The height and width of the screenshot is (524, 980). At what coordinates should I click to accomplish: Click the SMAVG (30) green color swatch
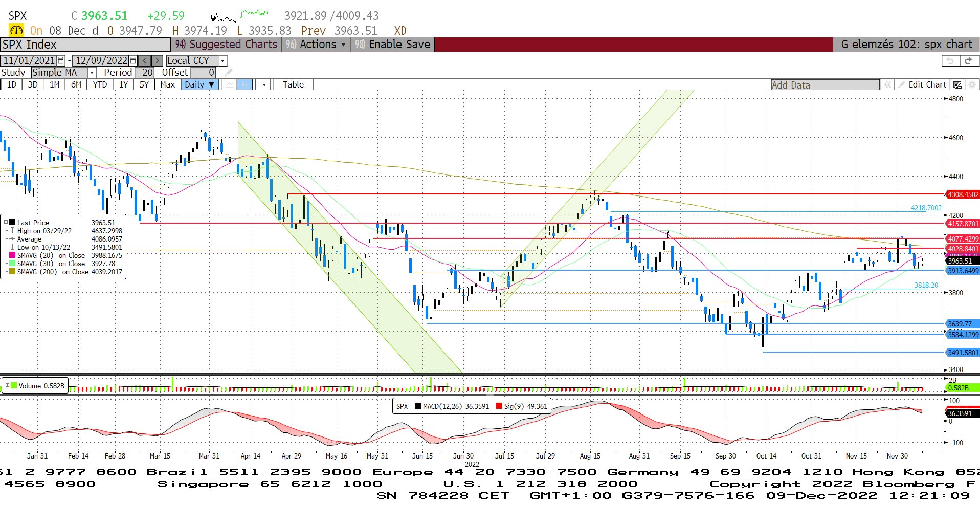coord(13,264)
